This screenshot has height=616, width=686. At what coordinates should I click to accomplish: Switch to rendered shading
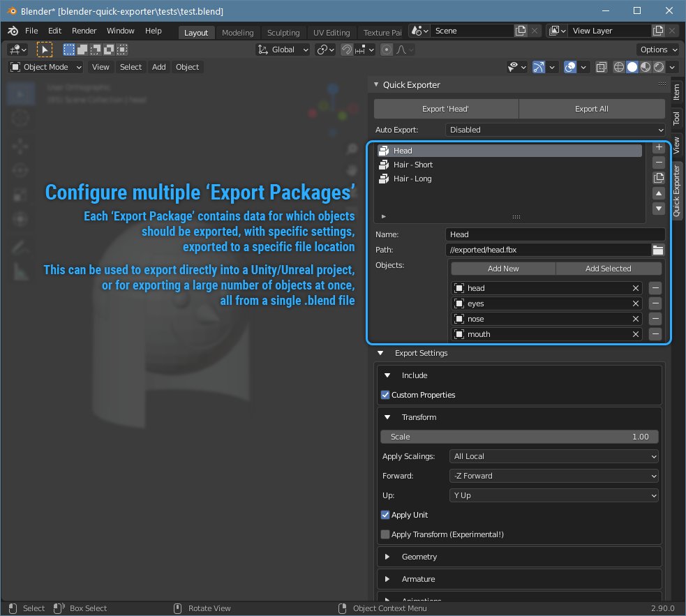tap(659, 68)
